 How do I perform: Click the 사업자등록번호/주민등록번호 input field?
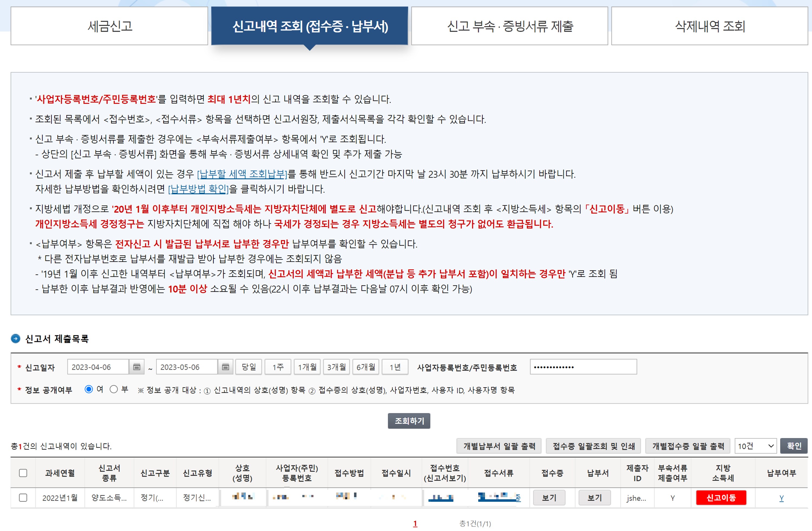pos(583,367)
